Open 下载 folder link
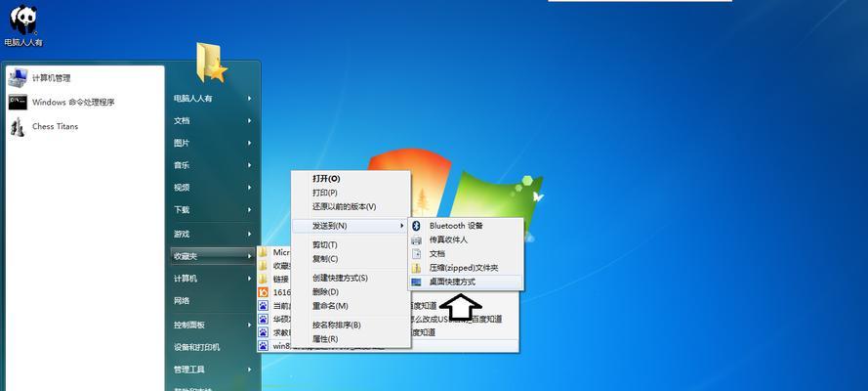Viewport: 868px width, 391px height. point(182,210)
